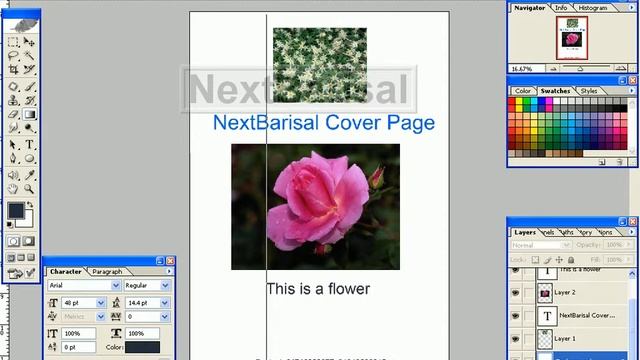Click the Character panel text Color swatch

click(x=142, y=347)
